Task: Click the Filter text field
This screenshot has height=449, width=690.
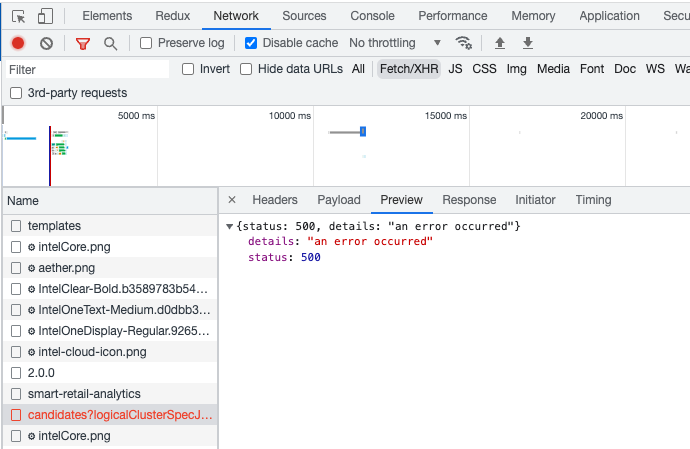Action: click(87, 70)
